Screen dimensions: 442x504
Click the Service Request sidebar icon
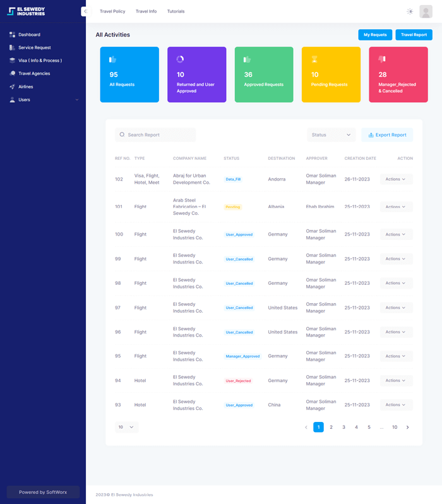pyautogui.click(x=13, y=47)
